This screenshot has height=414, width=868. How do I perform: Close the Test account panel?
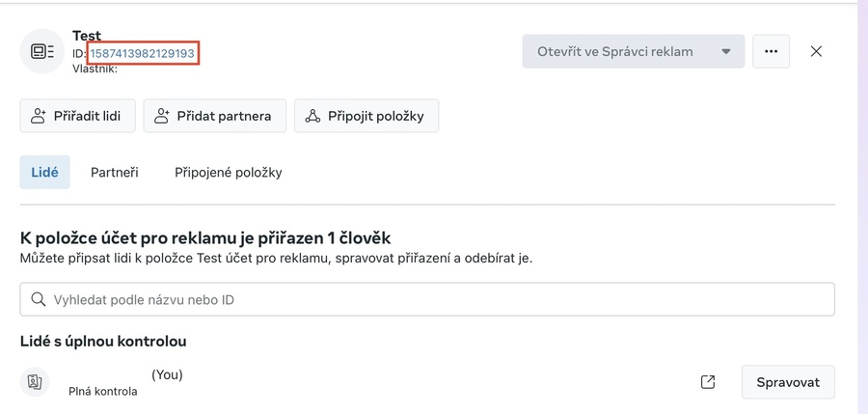click(816, 51)
